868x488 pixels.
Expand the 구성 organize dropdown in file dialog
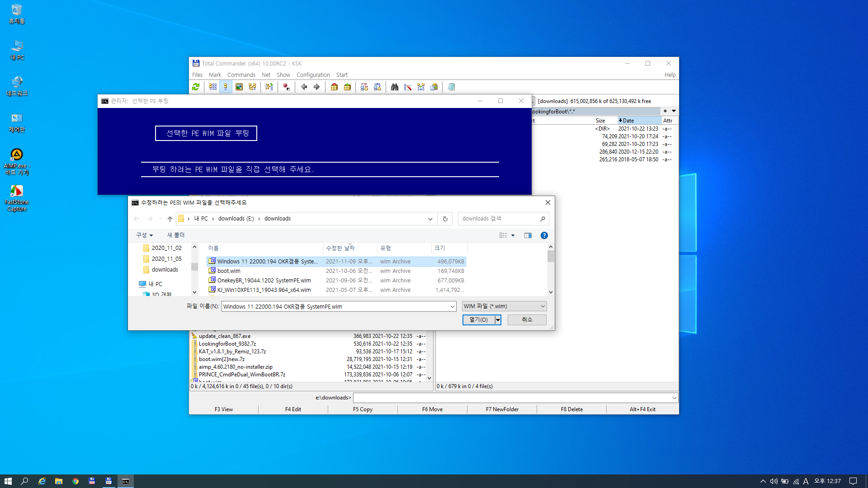pyautogui.click(x=145, y=235)
